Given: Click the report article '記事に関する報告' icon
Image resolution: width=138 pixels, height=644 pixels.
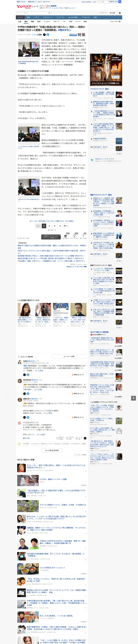Looking at the screenshot, I should click(23, 238).
